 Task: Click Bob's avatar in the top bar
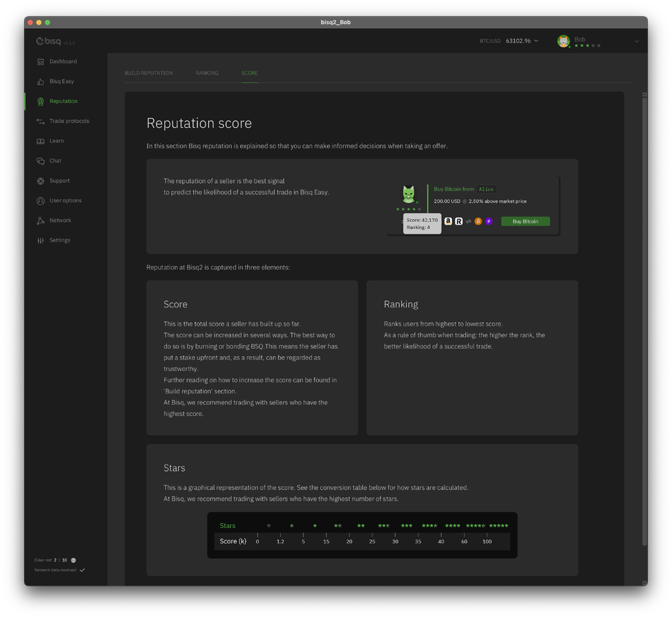(x=563, y=41)
